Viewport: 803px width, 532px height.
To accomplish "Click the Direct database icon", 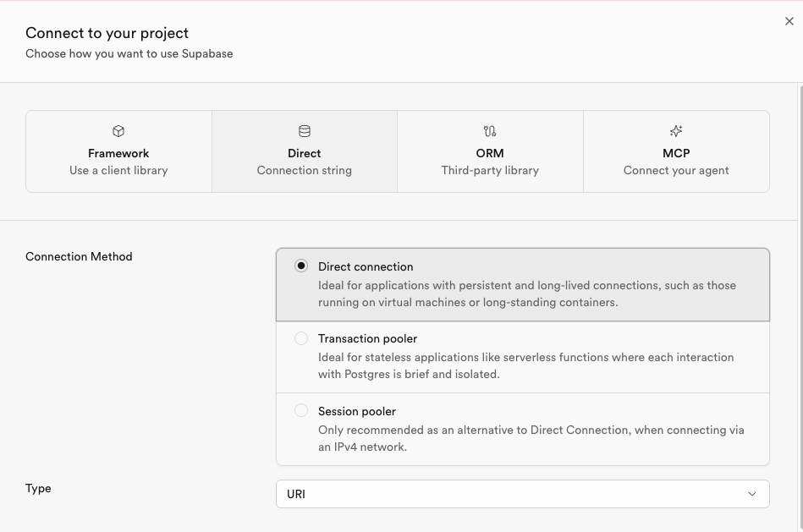I will click(305, 131).
